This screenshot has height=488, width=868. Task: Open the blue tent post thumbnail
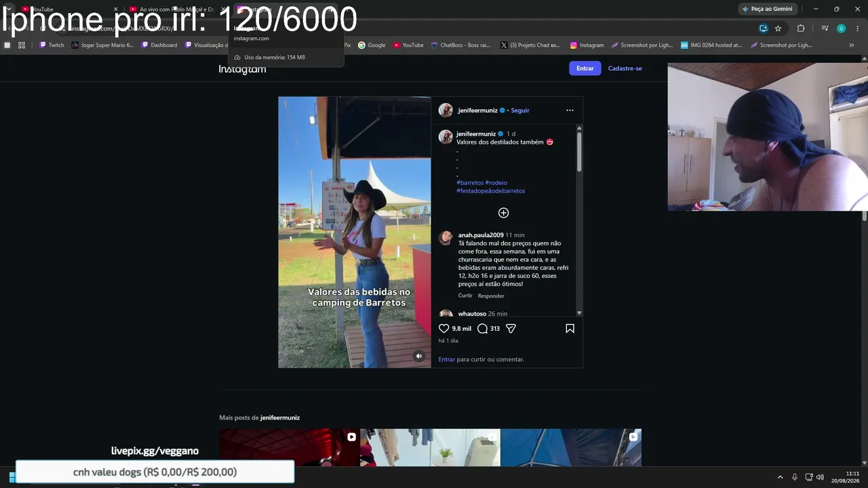(x=571, y=447)
